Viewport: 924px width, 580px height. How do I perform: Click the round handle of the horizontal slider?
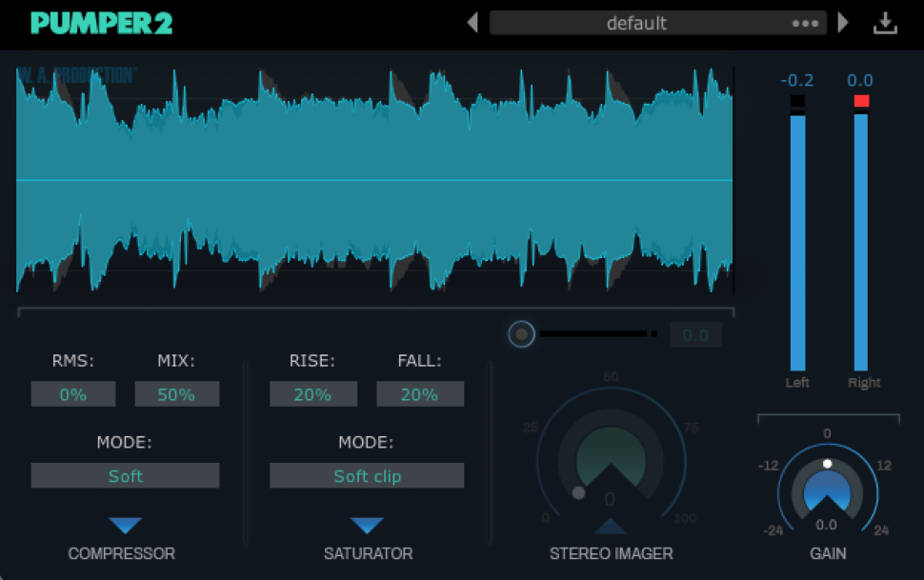click(521, 334)
